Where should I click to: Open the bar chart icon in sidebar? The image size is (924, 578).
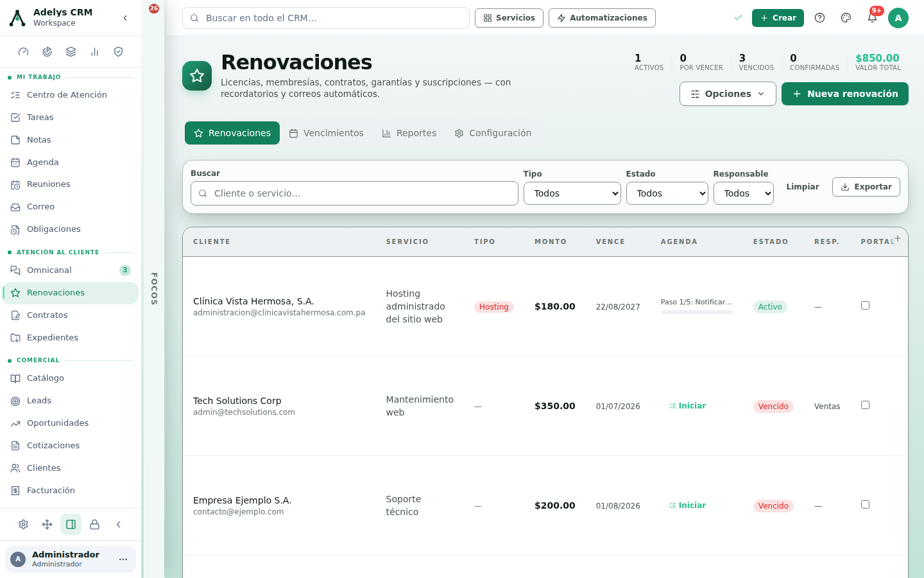95,52
